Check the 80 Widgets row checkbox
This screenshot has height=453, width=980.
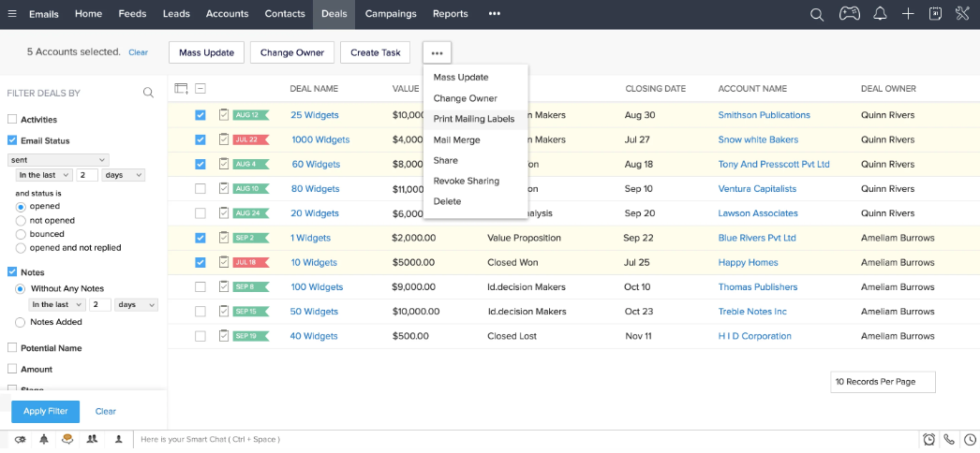[x=200, y=189]
